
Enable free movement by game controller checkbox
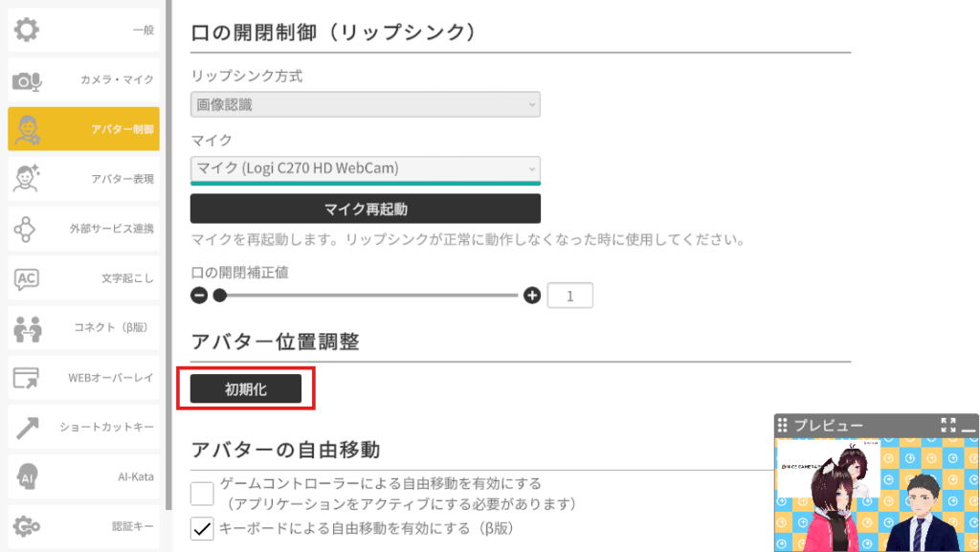pyautogui.click(x=202, y=493)
